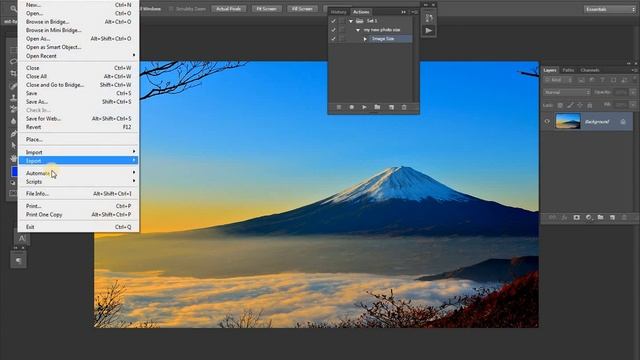This screenshot has width=640, height=360.
Task: Play the selected action in Actions panel
Action: (364, 107)
